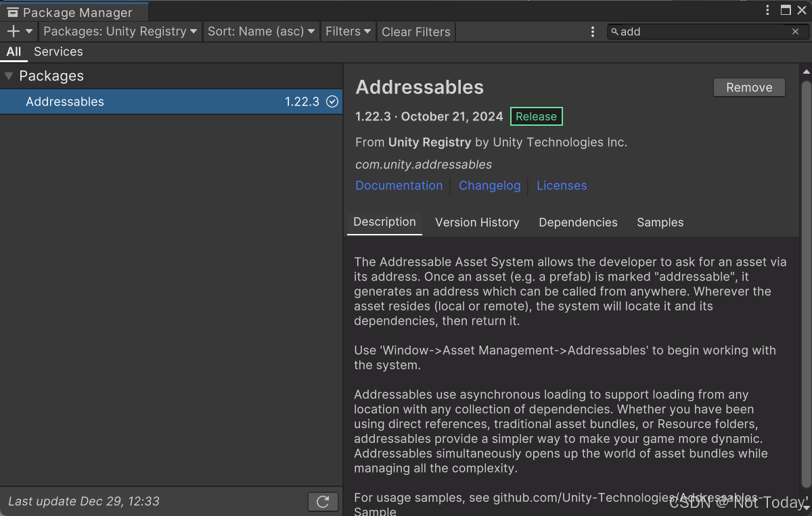Click the Remove button

point(749,87)
